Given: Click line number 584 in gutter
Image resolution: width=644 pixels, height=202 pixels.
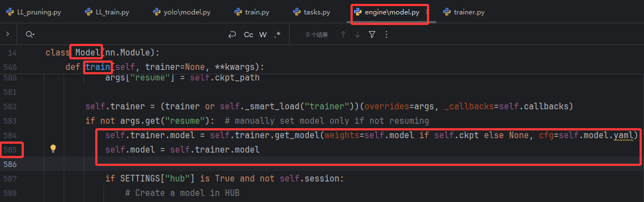Looking at the screenshot, I should point(11,135).
